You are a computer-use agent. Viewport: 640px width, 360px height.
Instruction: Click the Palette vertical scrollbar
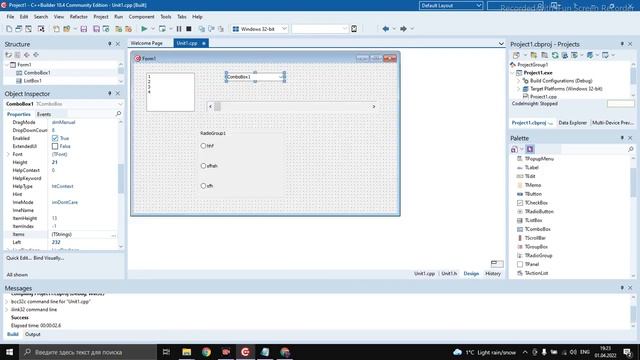[x=633, y=182]
